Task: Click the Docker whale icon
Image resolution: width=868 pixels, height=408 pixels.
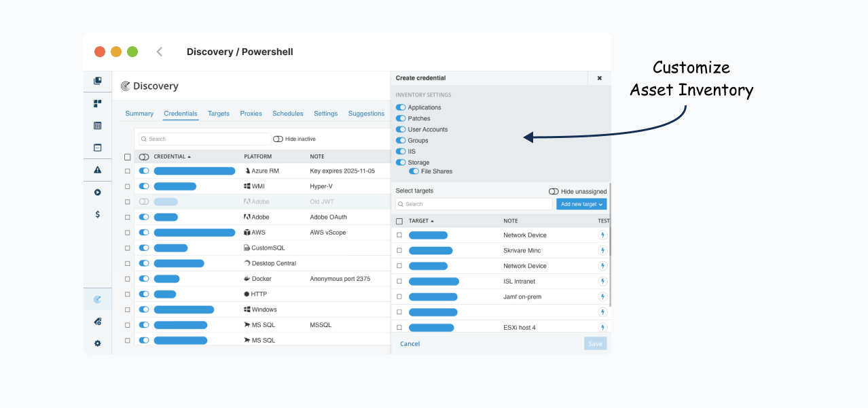Action: 247,279
